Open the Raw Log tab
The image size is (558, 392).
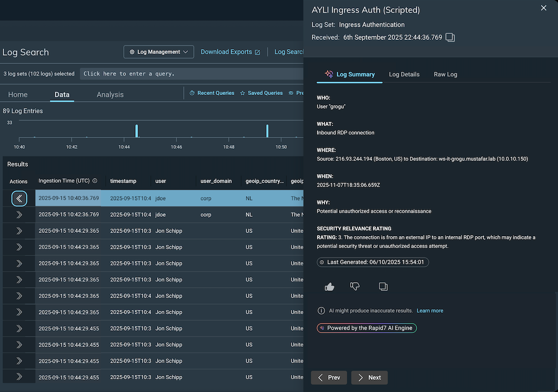(445, 74)
